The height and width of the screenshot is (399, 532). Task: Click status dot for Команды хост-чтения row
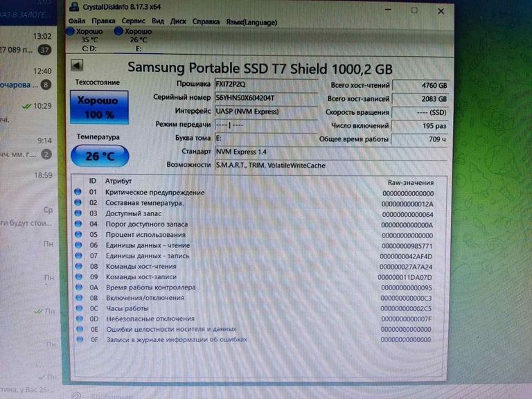click(x=79, y=266)
